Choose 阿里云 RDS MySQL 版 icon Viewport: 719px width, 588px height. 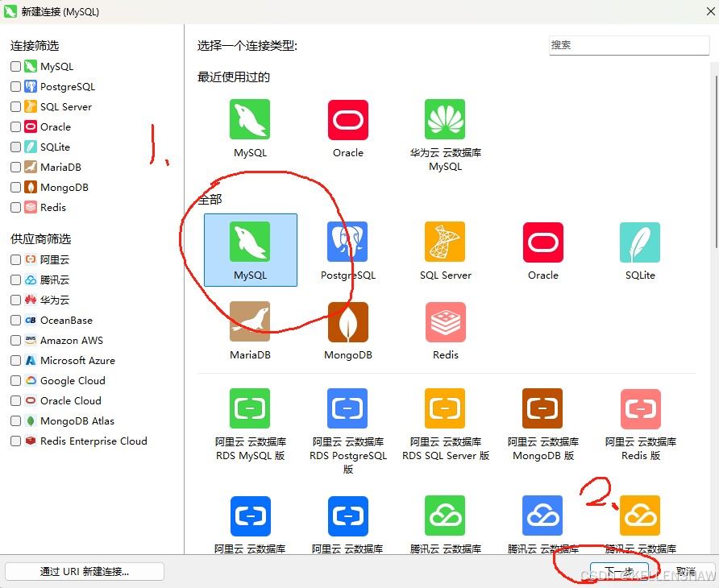coord(250,408)
